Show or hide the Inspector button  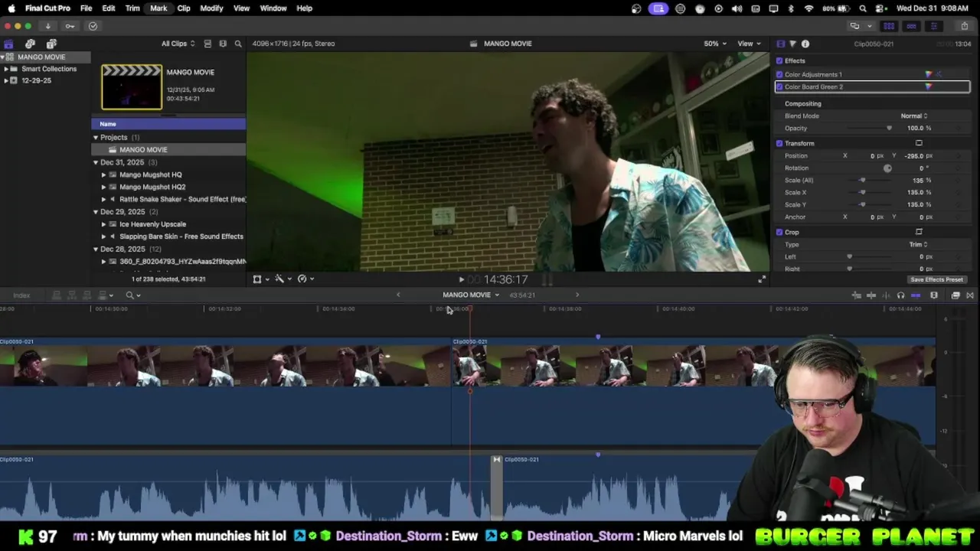(933, 26)
